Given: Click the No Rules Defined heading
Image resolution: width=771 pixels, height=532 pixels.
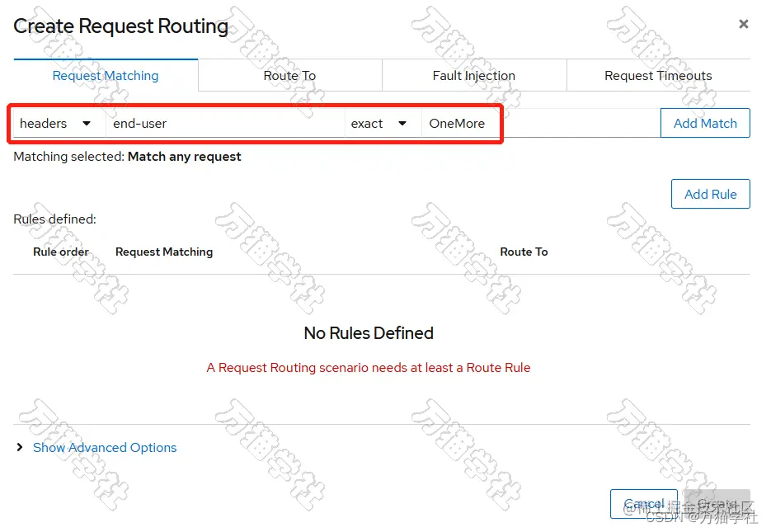Looking at the screenshot, I should 369,333.
